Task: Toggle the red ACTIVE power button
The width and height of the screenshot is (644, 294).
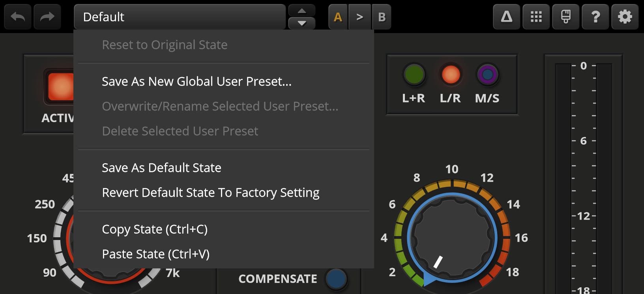Action: click(59, 87)
